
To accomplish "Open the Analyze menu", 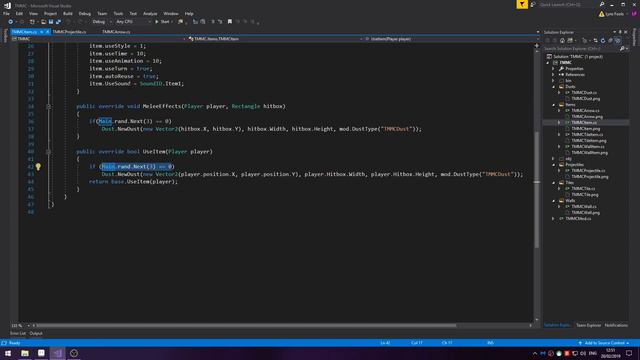I will tap(150, 13).
